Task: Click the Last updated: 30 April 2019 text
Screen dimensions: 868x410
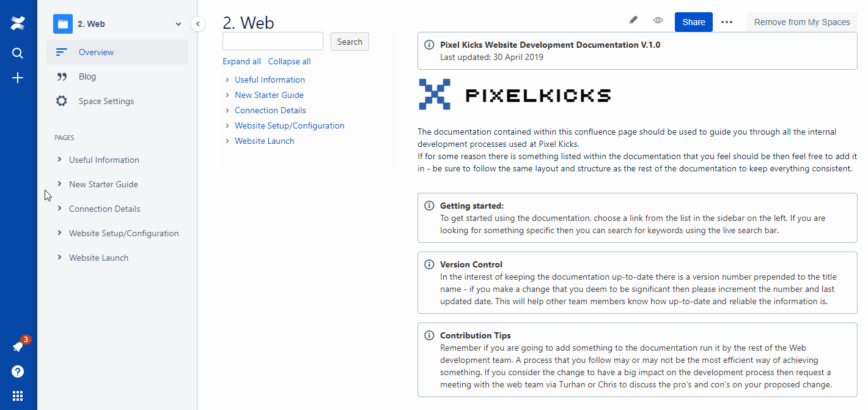Action: click(x=491, y=57)
